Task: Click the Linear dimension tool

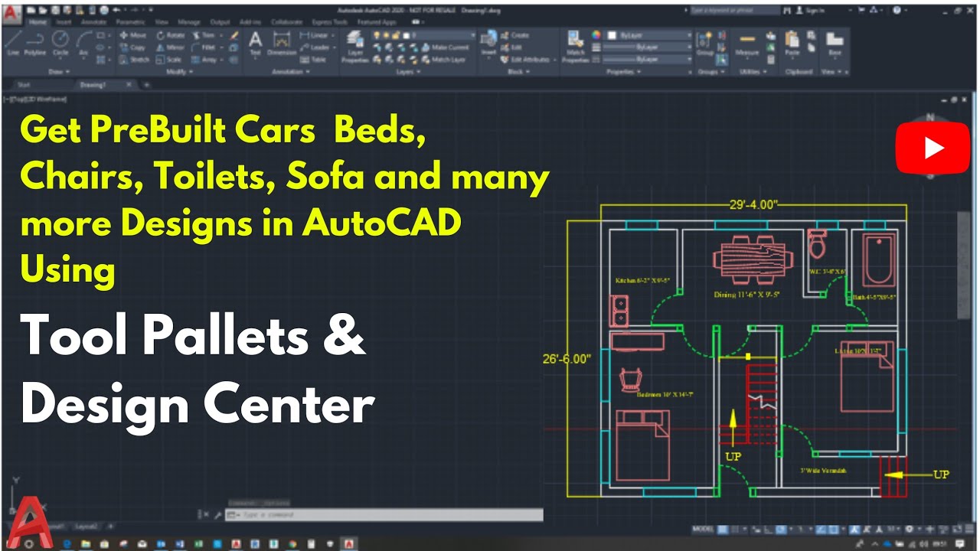Action: 315,35
